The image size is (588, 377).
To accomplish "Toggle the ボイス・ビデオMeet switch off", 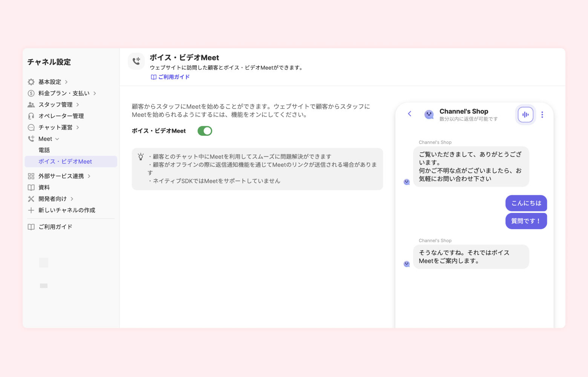I will 205,131.
